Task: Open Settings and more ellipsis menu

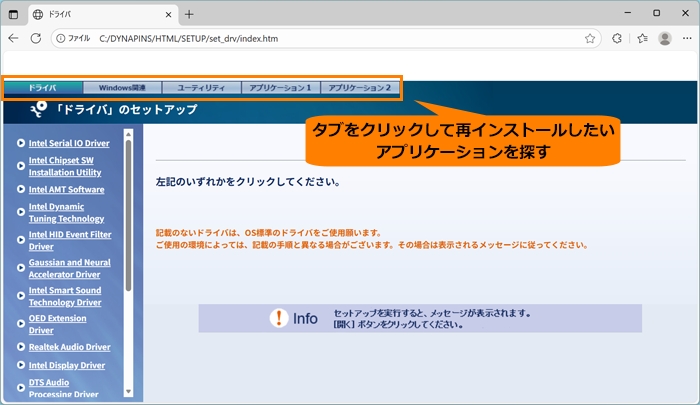Action: 687,38
